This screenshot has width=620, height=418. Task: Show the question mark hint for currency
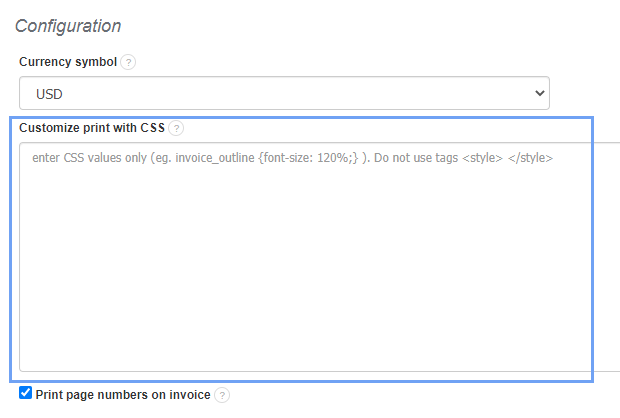point(128,62)
